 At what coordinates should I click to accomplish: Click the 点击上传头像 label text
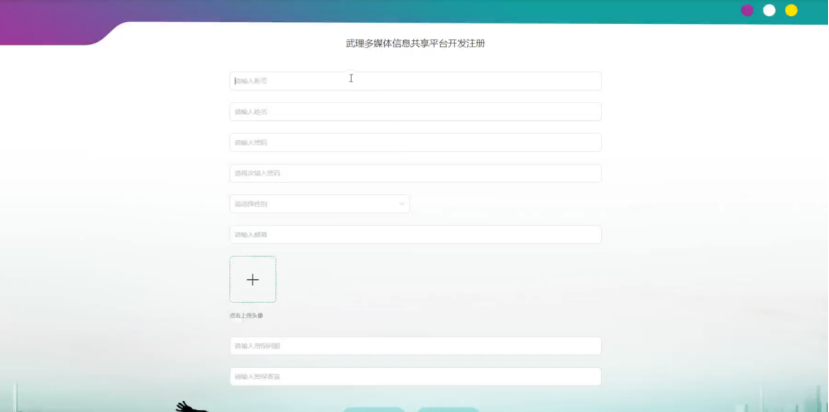(246, 316)
